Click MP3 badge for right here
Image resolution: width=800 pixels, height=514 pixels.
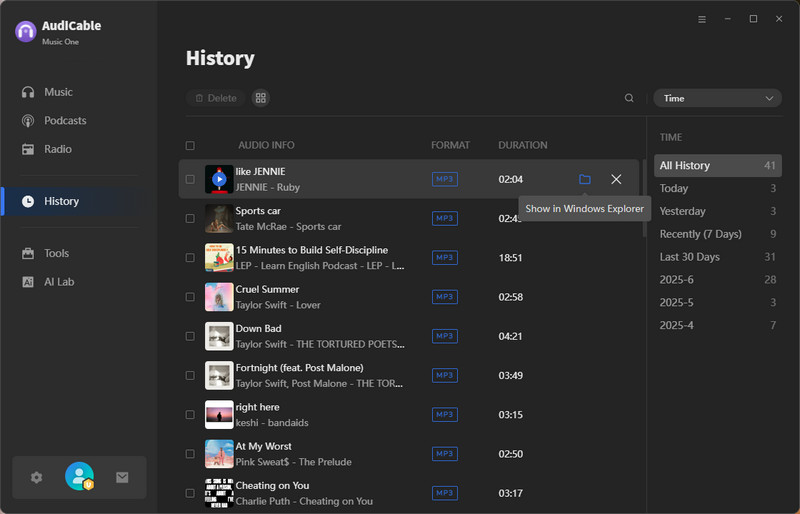tap(445, 414)
